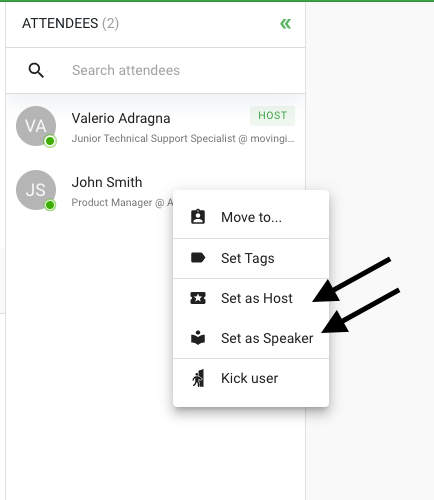Select Set as Host option
The width and height of the screenshot is (434, 500).
click(251, 298)
